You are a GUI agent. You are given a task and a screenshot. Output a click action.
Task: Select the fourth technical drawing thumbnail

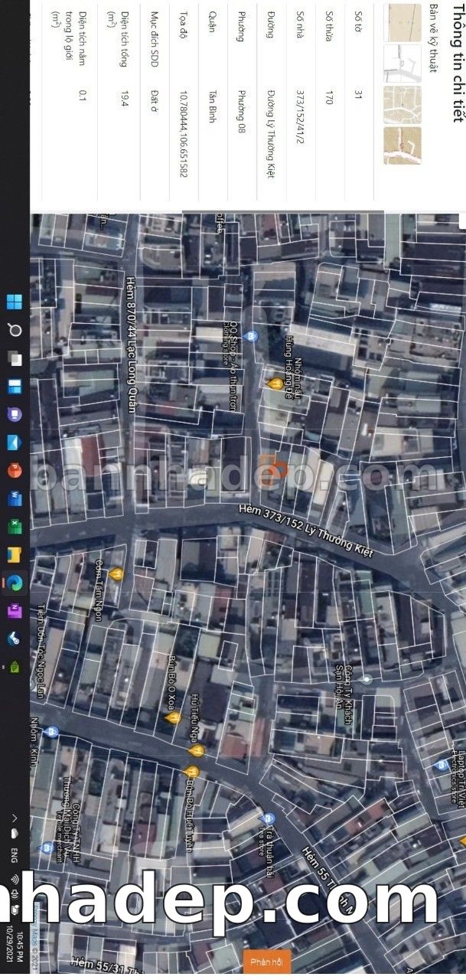tap(403, 145)
